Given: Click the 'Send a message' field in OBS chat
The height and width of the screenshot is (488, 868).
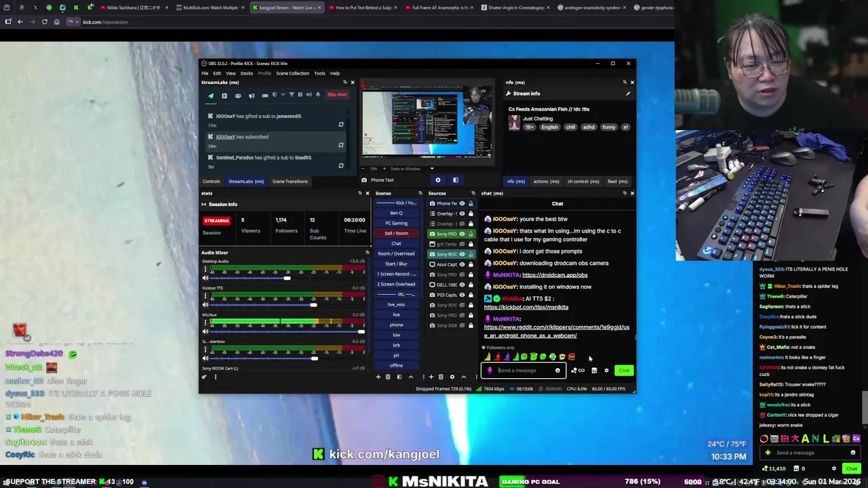Looking at the screenshot, I should click(x=522, y=370).
